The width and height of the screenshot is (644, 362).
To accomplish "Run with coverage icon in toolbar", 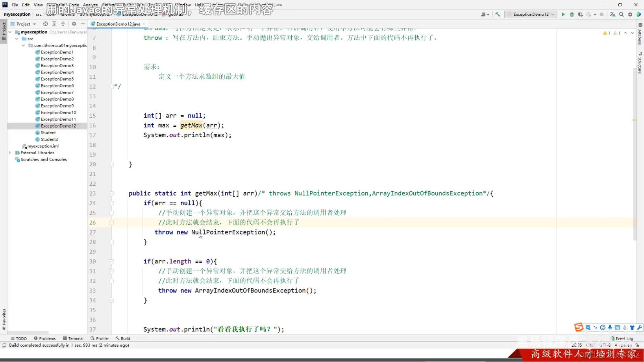I will (x=581, y=15).
